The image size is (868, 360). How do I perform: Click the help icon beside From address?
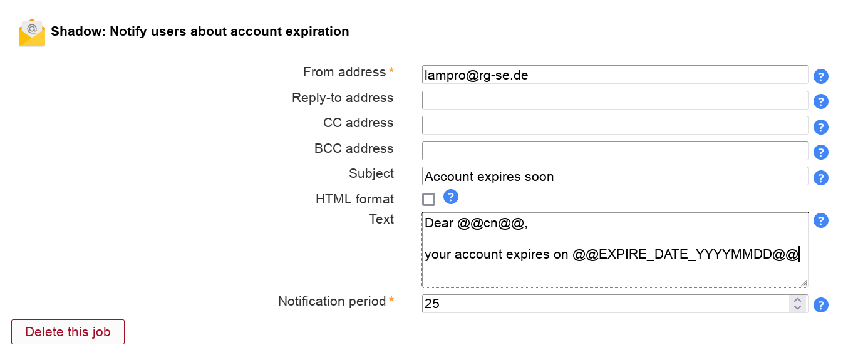(x=820, y=76)
